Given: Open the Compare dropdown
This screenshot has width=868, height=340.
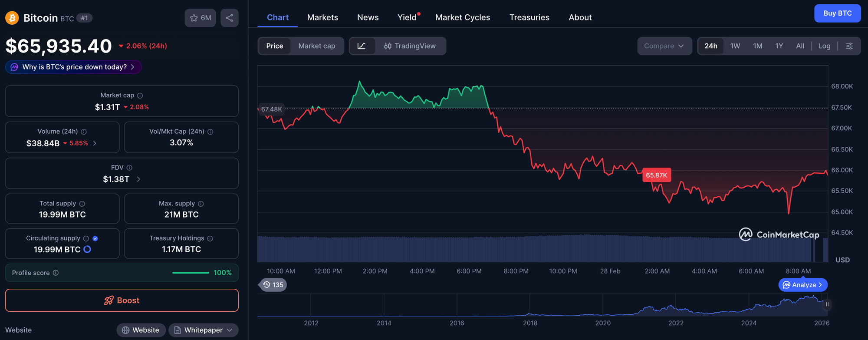Looking at the screenshot, I should click(x=664, y=46).
